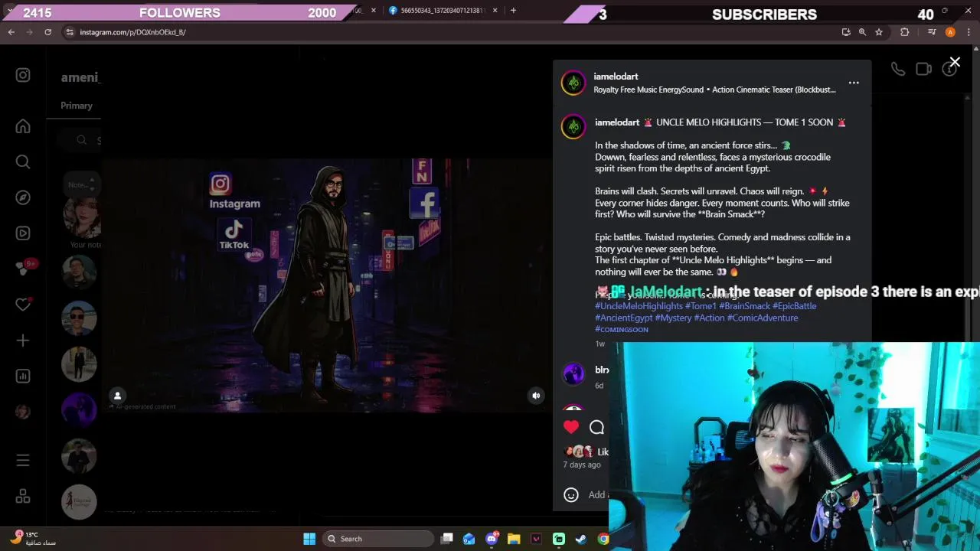The image size is (980, 551).
Task: Open hashtag #ComicAdventure
Action: [763, 318]
